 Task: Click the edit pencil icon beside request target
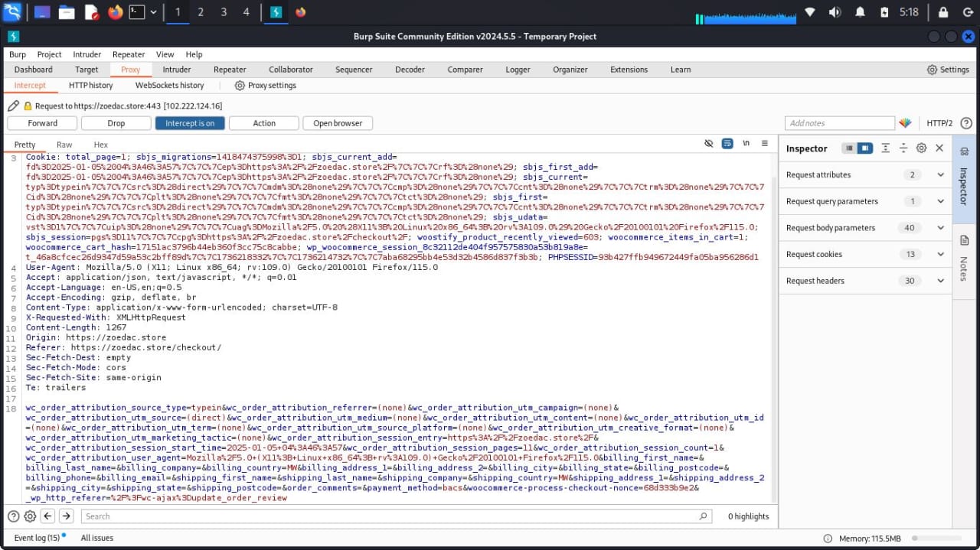tap(13, 106)
